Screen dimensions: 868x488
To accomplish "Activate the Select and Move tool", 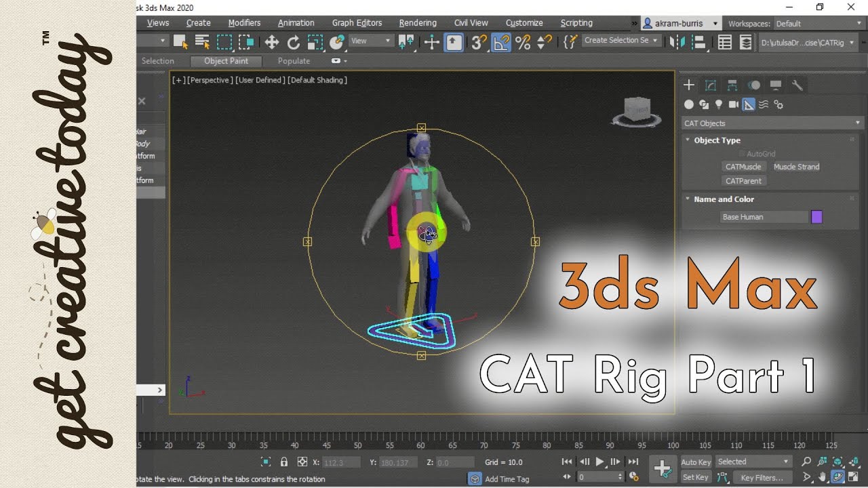I will point(272,42).
